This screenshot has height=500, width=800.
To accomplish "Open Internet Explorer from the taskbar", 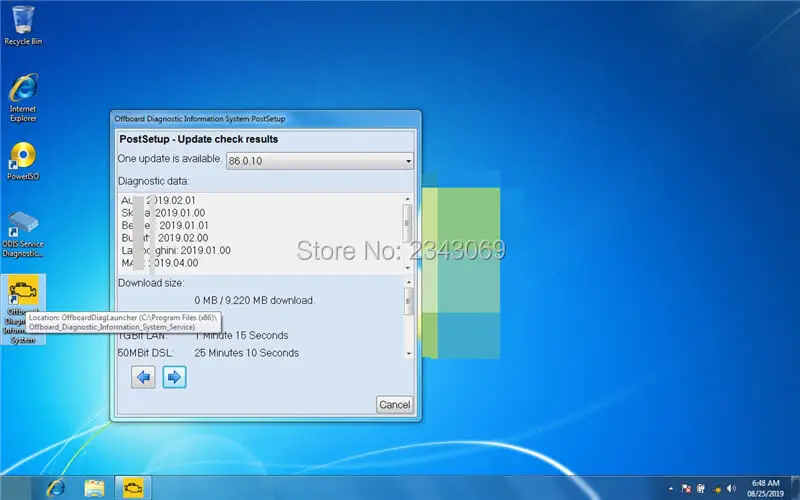I will point(56,488).
